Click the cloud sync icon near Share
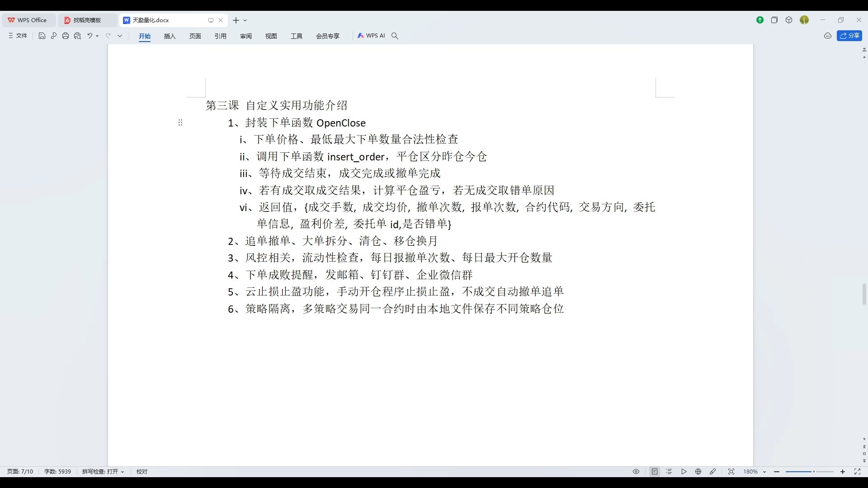Viewport: 868px width, 488px height. click(x=828, y=36)
